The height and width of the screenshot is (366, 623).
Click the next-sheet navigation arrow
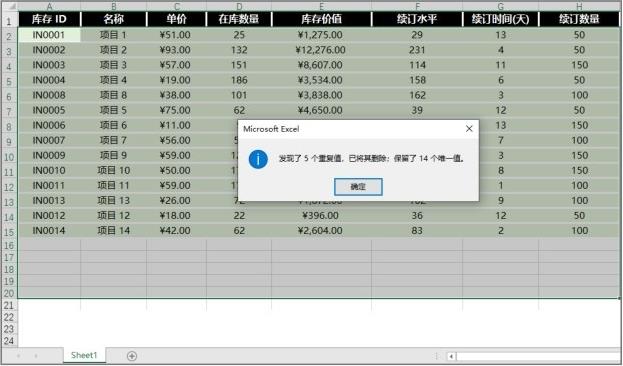tap(36, 356)
